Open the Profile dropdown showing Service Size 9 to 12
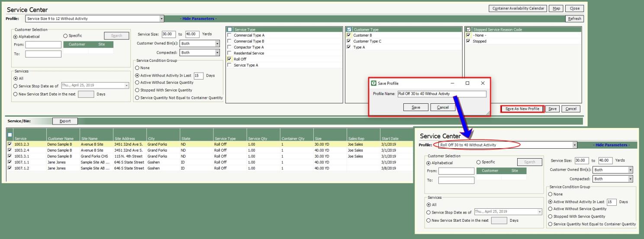This screenshot has width=644, height=239. [162, 19]
